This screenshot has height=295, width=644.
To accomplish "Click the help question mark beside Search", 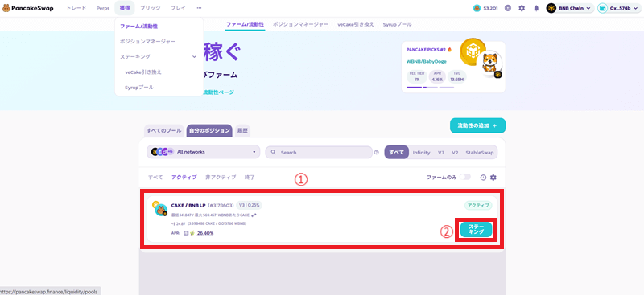I will pos(376,152).
